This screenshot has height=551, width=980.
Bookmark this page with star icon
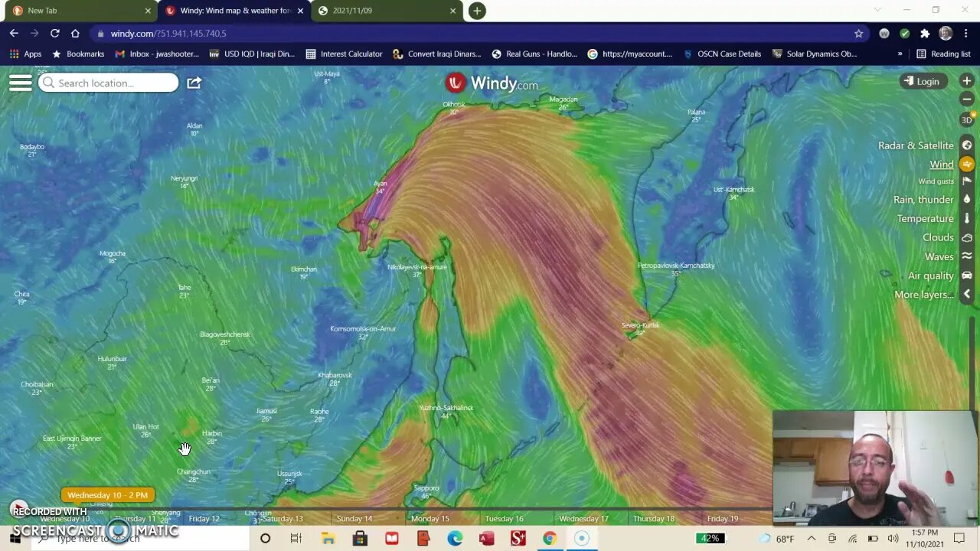[858, 34]
